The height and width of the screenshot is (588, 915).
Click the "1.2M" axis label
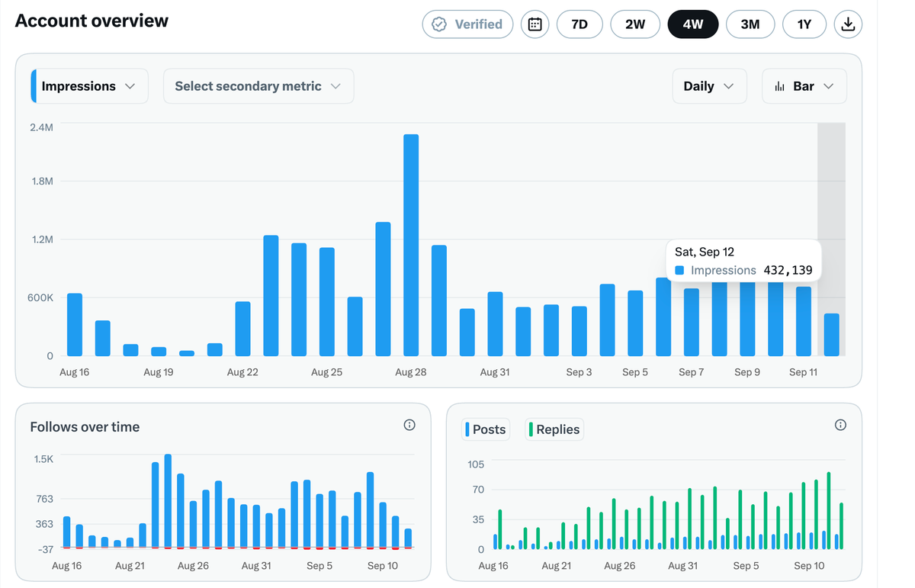pyautogui.click(x=42, y=239)
